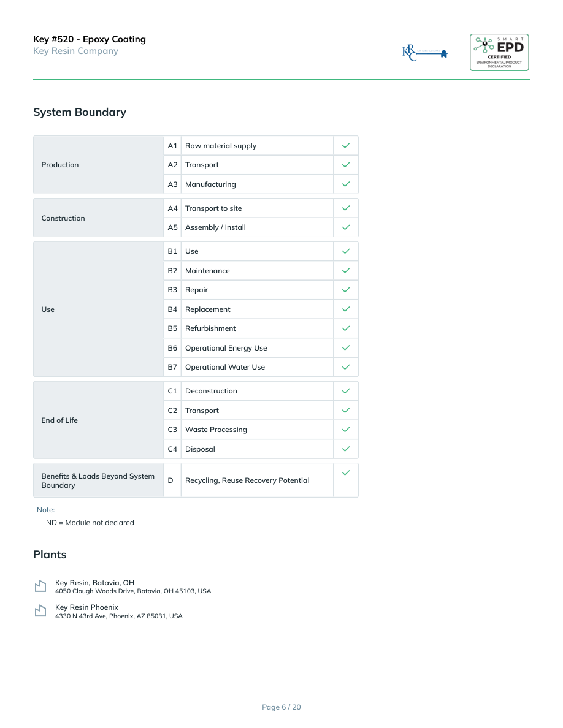Click the Page 6 / 20 indicator

pyautogui.click(x=281, y=707)
